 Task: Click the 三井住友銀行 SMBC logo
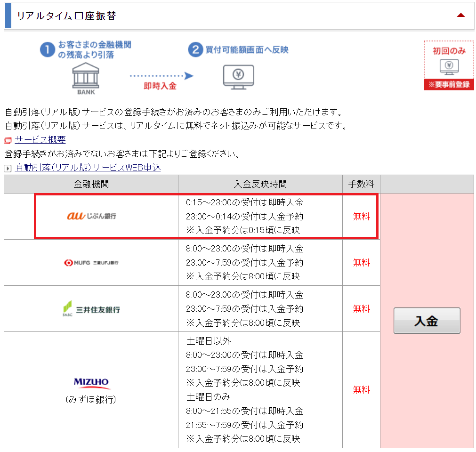tap(91, 308)
